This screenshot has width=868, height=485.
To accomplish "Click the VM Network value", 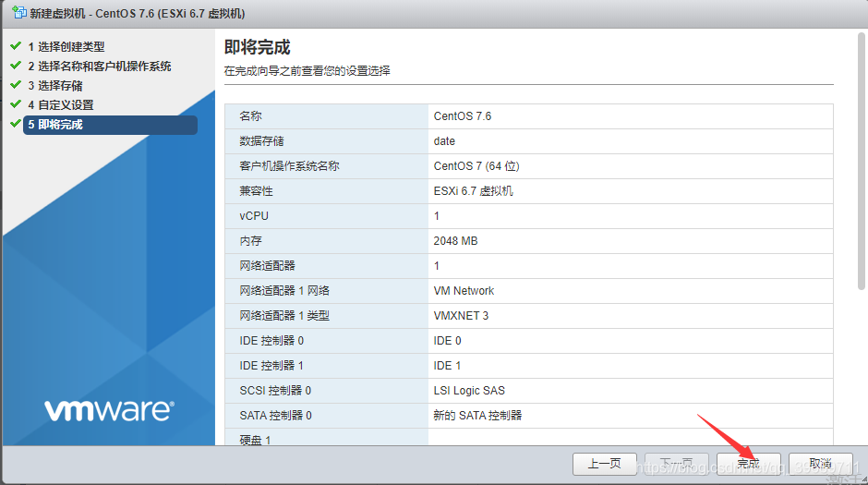I will pos(464,291).
